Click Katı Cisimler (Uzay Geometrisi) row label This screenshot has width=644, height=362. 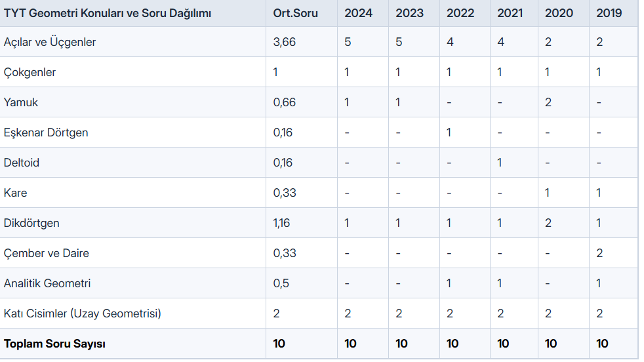82,313
